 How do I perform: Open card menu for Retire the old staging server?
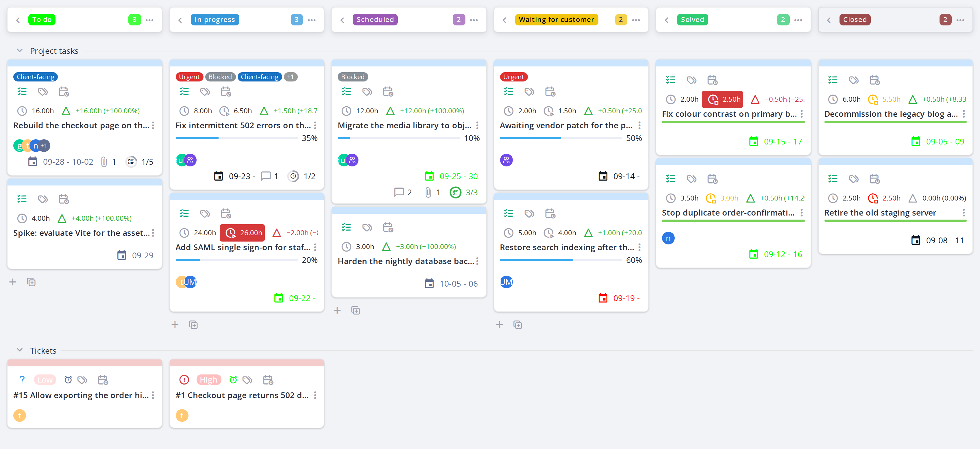point(964,213)
